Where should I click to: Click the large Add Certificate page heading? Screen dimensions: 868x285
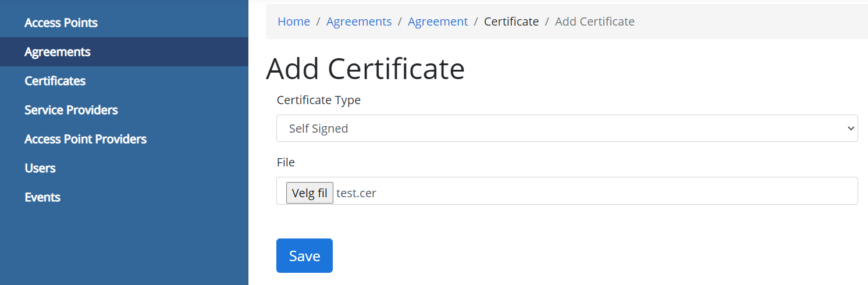(365, 69)
